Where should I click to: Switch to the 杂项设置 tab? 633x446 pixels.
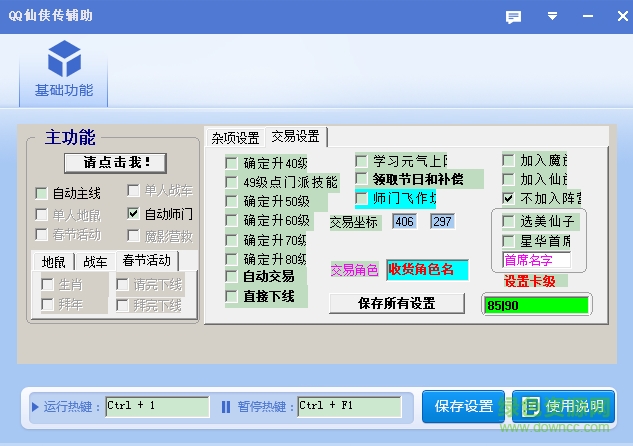(235, 138)
